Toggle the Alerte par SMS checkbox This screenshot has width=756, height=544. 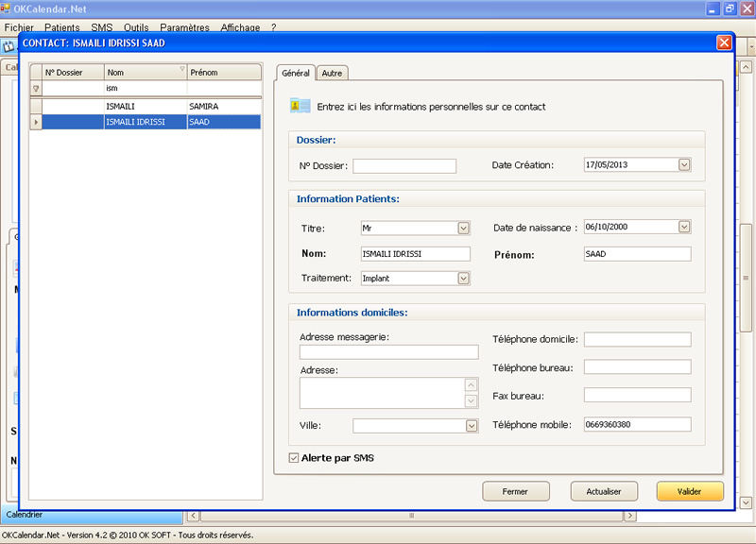[294, 458]
